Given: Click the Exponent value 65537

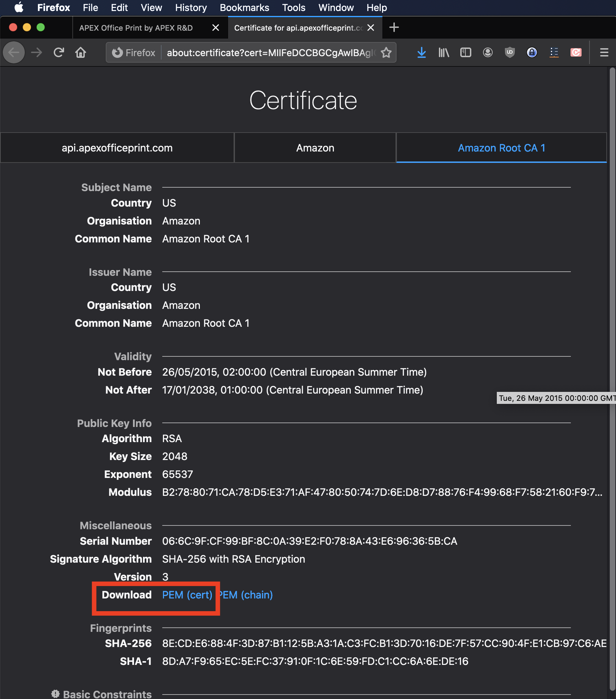Looking at the screenshot, I should 177,474.
